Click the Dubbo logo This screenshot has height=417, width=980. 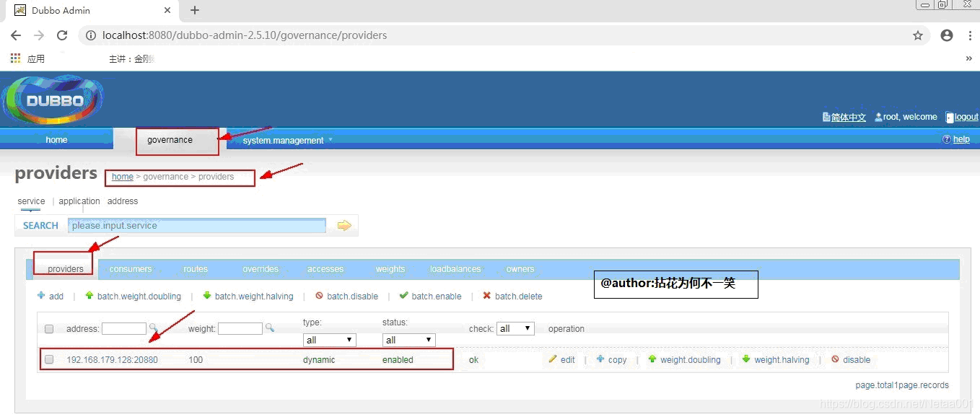coord(53,100)
